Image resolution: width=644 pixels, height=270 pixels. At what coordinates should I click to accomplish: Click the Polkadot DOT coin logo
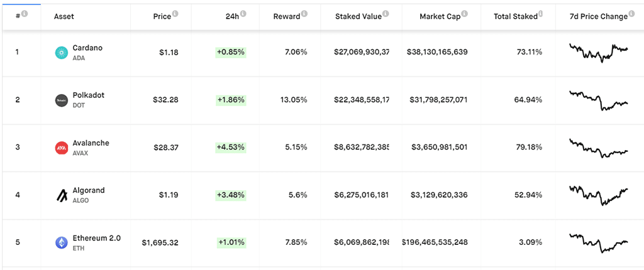62,100
